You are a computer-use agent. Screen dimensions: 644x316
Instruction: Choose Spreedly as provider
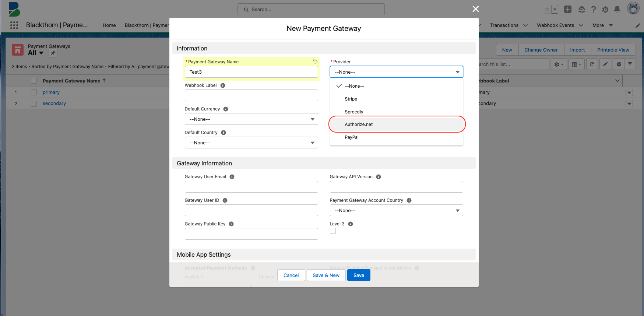pos(396,112)
